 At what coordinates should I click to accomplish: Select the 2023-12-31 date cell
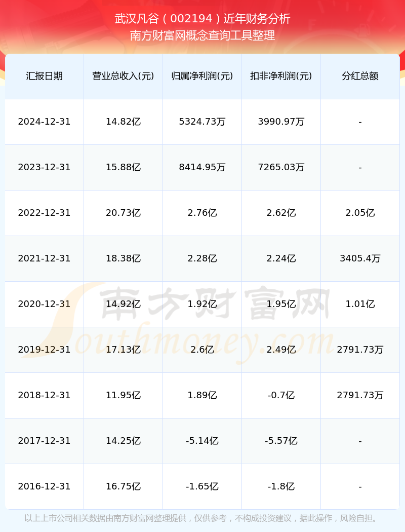point(45,167)
